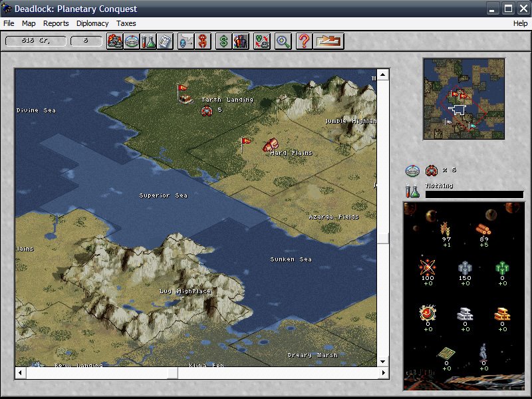This screenshot has height=399, width=532.
Task: Click the Azarga Fields label
Action: point(334,217)
